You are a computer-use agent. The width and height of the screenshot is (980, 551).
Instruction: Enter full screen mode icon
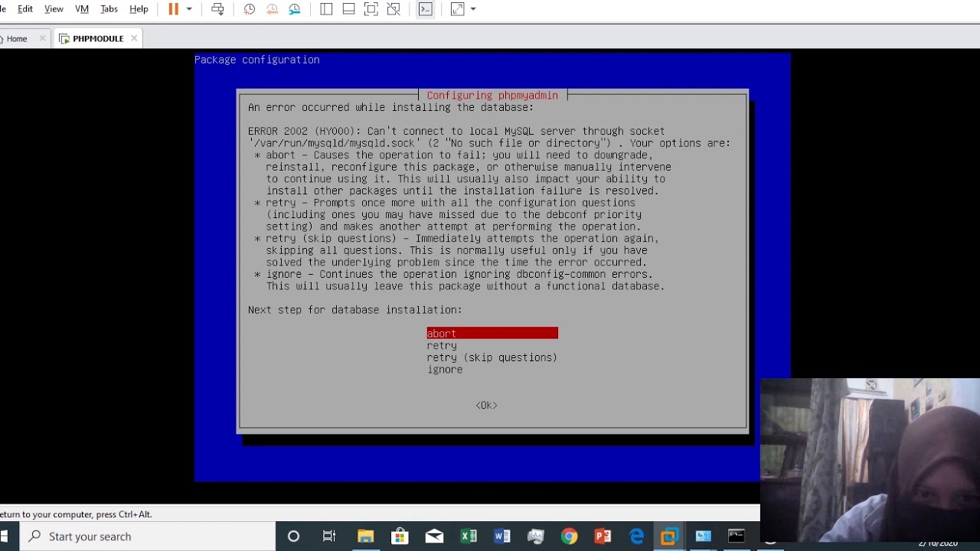[371, 9]
